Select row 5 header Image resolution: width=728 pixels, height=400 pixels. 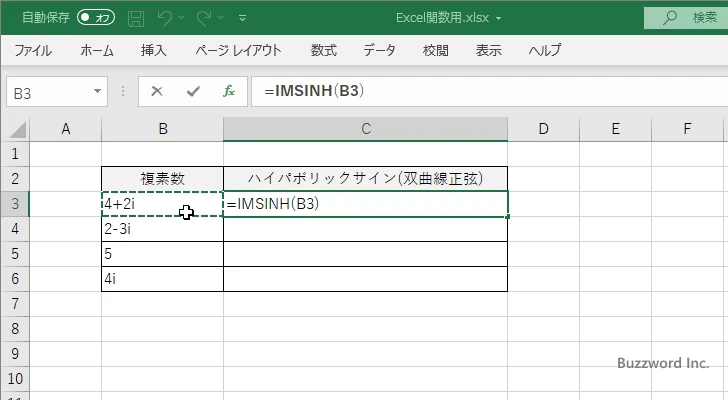tap(15, 254)
